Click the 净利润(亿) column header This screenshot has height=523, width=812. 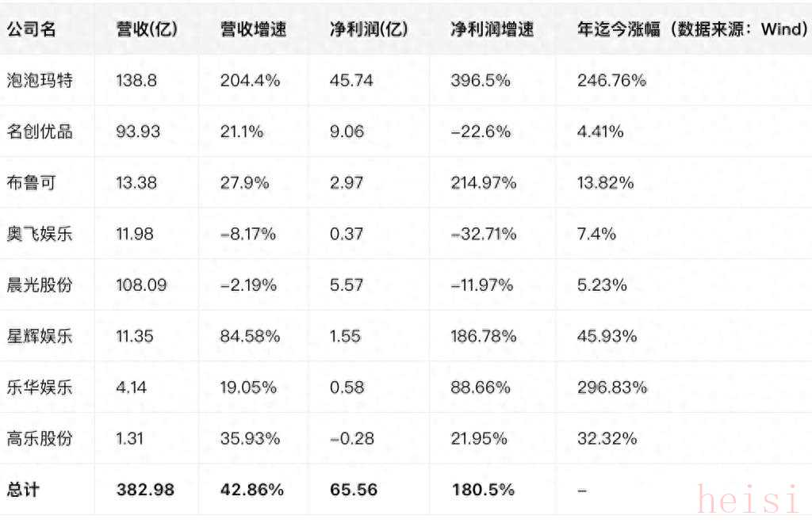coord(369,29)
